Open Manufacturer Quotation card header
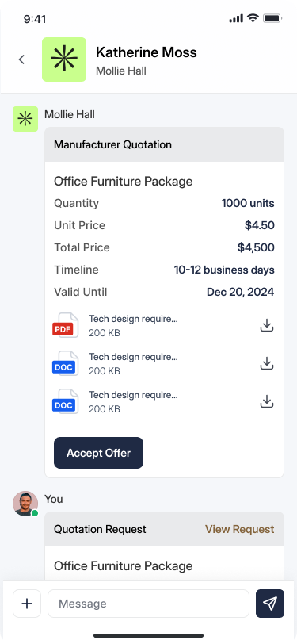 coord(164,144)
